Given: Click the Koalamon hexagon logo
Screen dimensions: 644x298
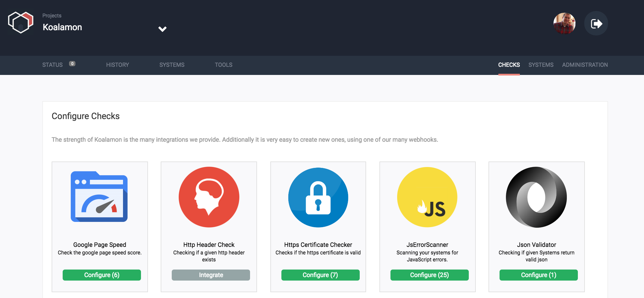Looking at the screenshot, I should [x=21, y=23].
